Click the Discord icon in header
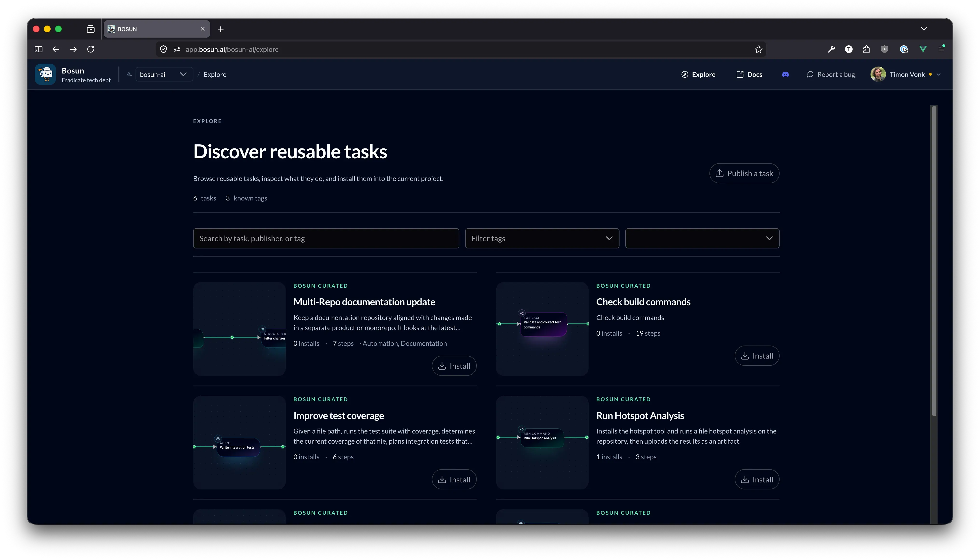980x560 pixels. [785, 74]
